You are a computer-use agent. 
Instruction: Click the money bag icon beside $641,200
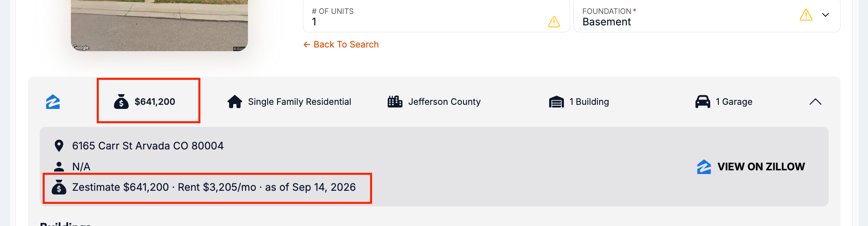121,102
